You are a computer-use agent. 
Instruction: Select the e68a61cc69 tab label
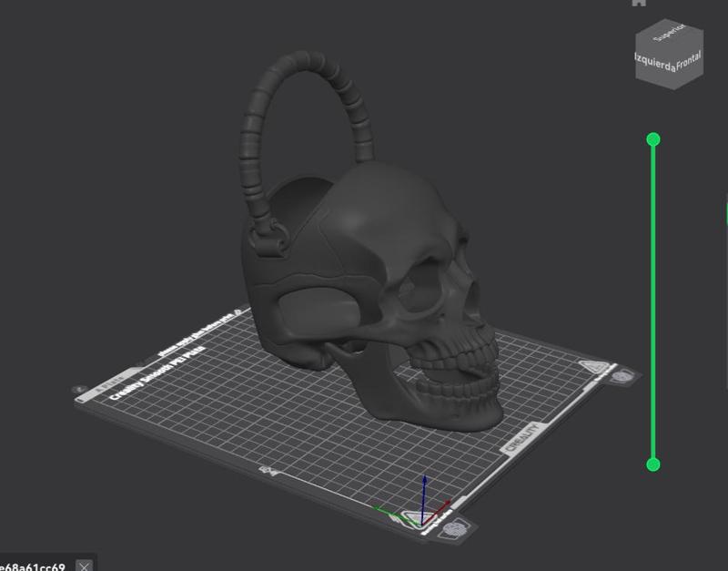tap(33, 566)
